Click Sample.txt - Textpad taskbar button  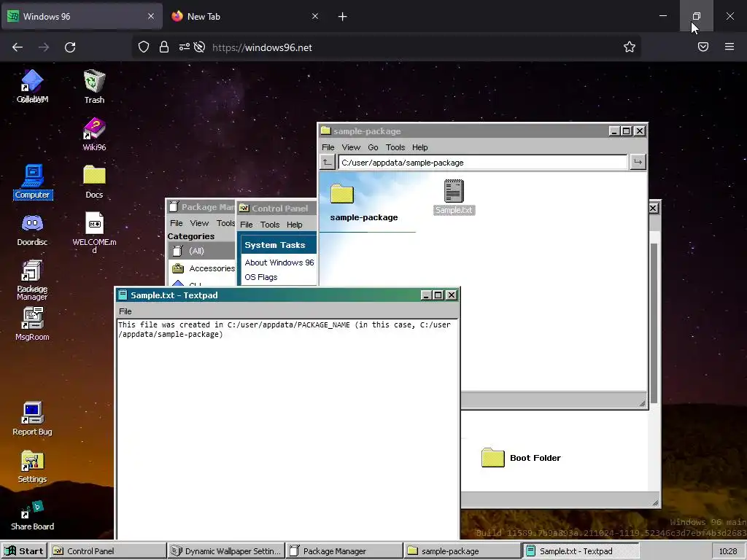[x=580, y=551]
